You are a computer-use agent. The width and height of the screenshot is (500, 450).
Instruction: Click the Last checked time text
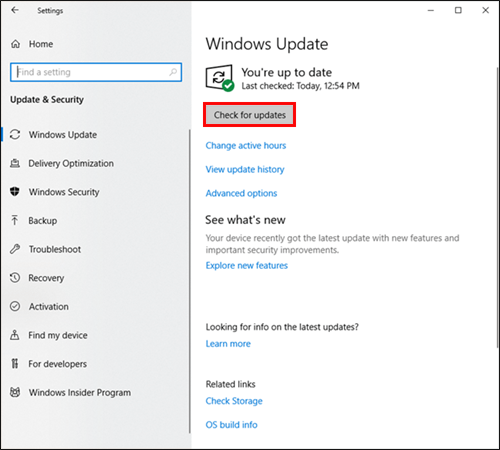(300, 86)
